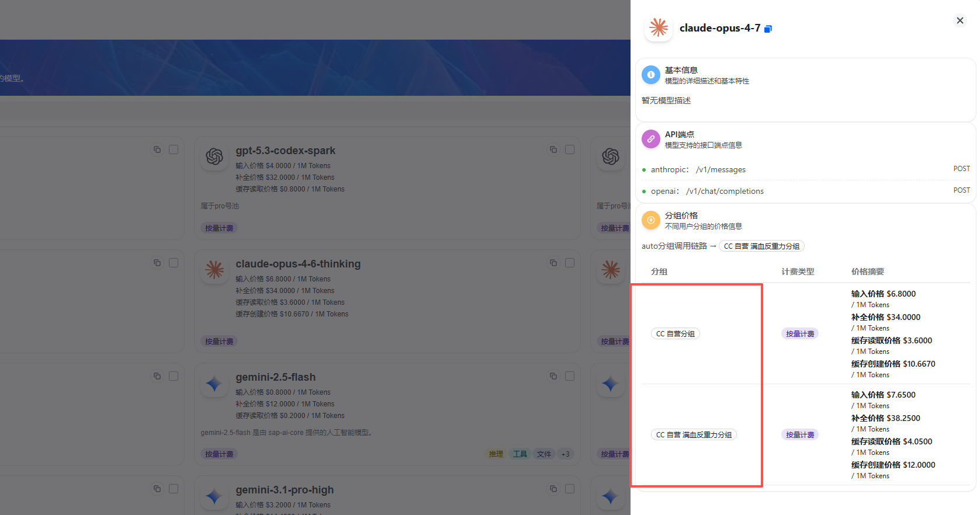
Task: Click the Gemini logo on gemini-3.1-pro-high card
Action: [214, 496]
